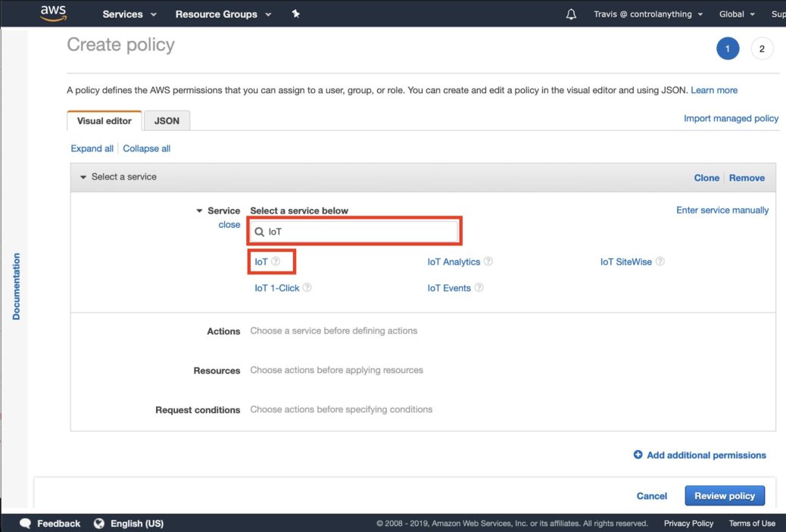Image resolution: width=786 pixels, height=532 pixels.
Task: Open the Services menu
Action: pos(128,14)
